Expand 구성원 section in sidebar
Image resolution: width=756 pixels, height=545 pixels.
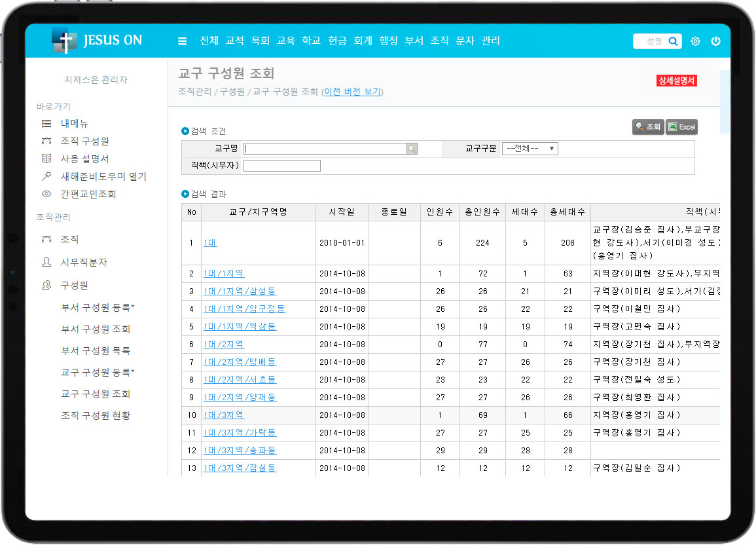tap(74, 285)
